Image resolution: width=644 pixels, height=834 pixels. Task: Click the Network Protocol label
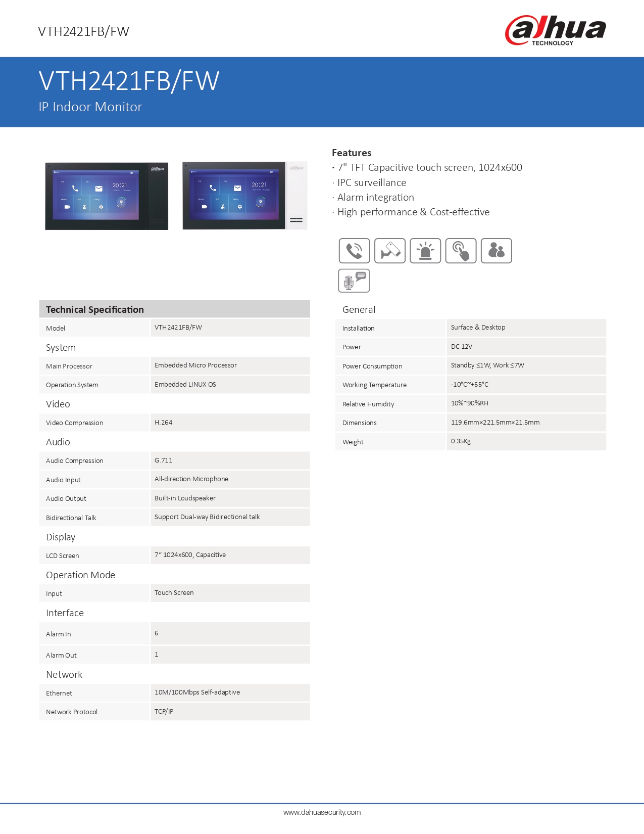pyautogui.click(x=72, y=712)
